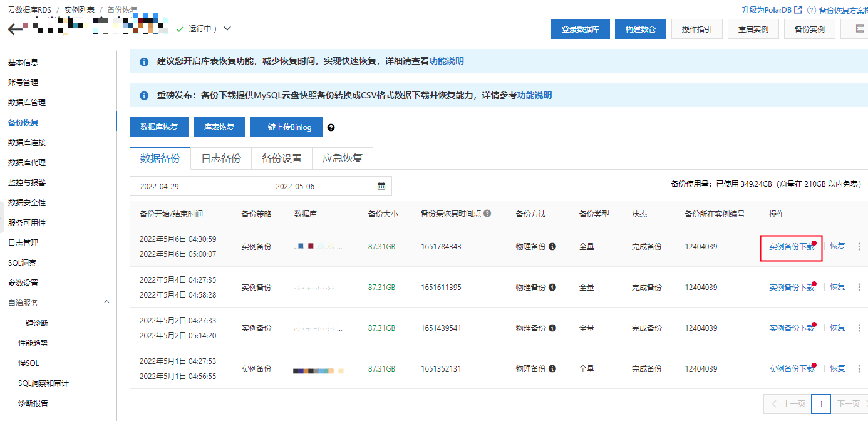This screenshot has height=421, width=868.
Task: Open 账号管理 in the sidebar
Action: [23, 82]
